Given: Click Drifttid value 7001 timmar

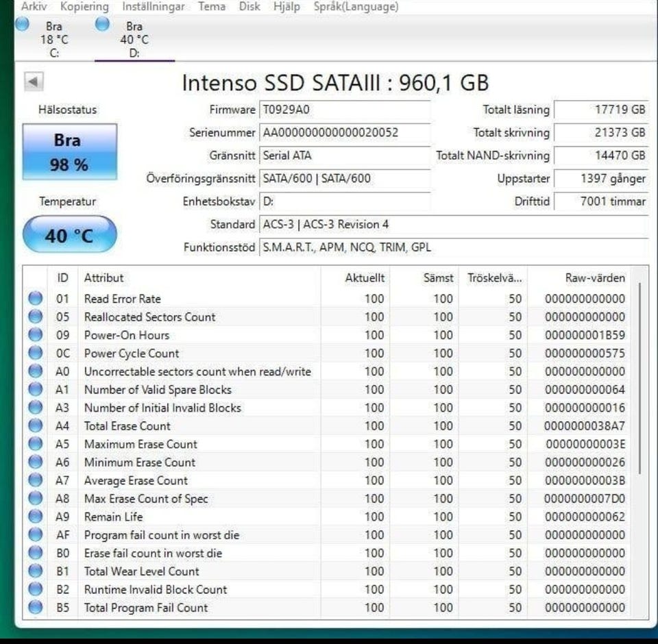Looking at the screenshot, I should tap(601, 201).
